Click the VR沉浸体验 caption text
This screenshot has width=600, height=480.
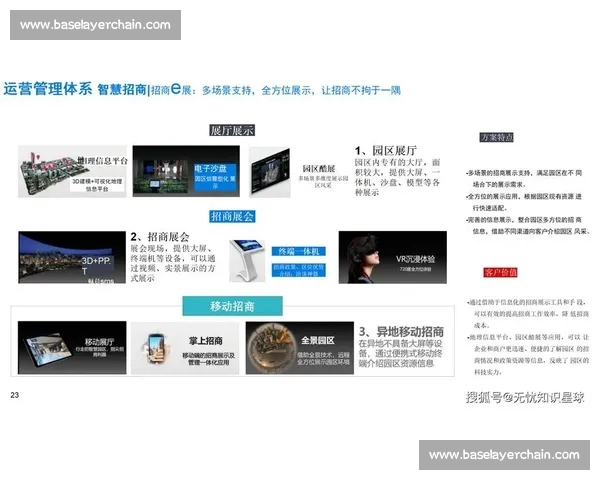(x=416, y=259)
